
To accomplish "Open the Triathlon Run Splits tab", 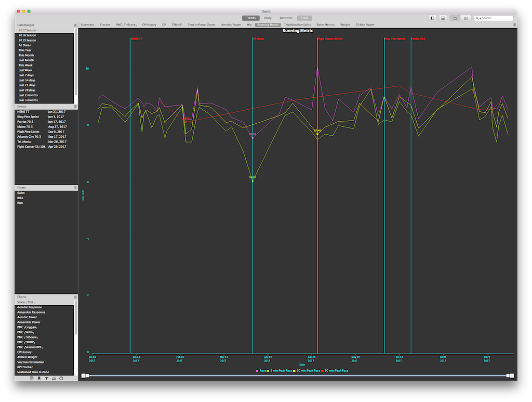I will click(297, 25).
